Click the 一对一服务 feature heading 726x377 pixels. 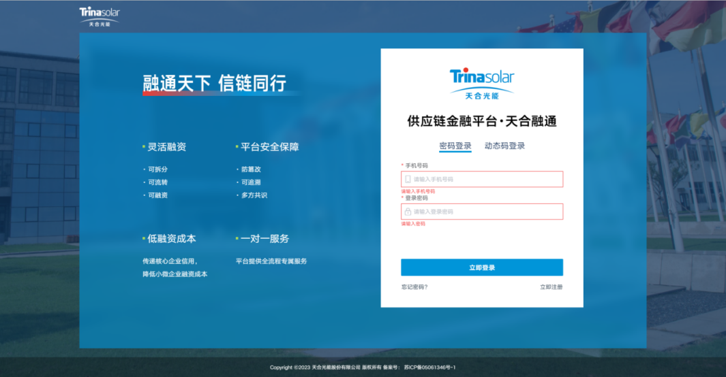264,239
